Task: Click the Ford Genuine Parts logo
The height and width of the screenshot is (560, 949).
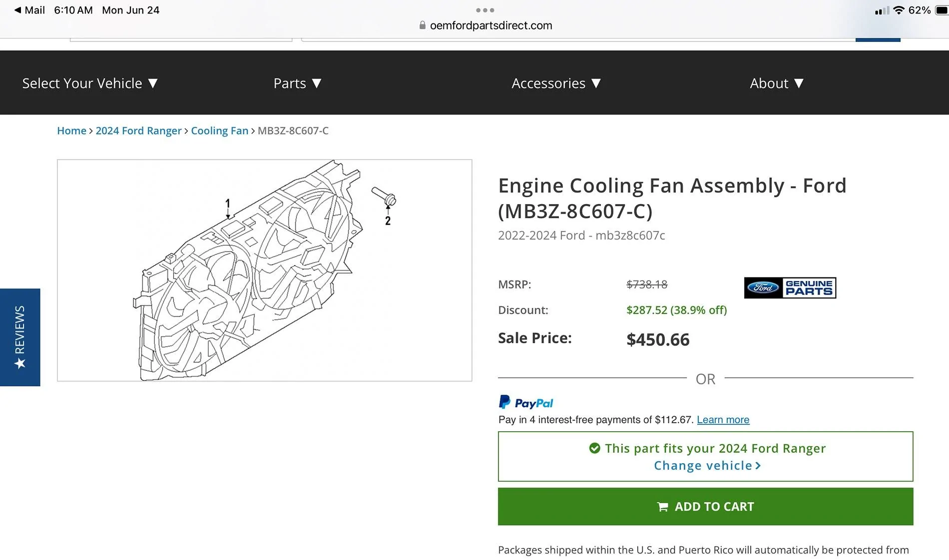Action: pyautogui.click(x=790, y=288)
